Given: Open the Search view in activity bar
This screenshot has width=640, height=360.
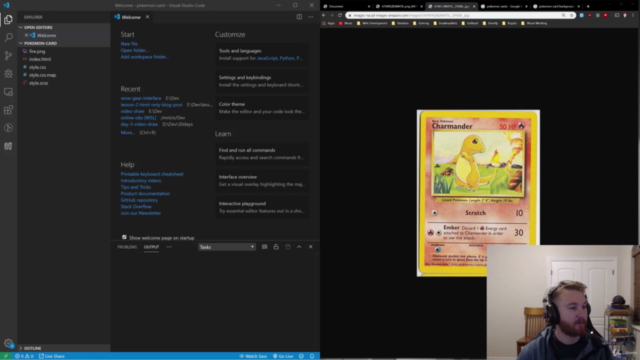Looking at the screenshot, I should pos(8,37).
